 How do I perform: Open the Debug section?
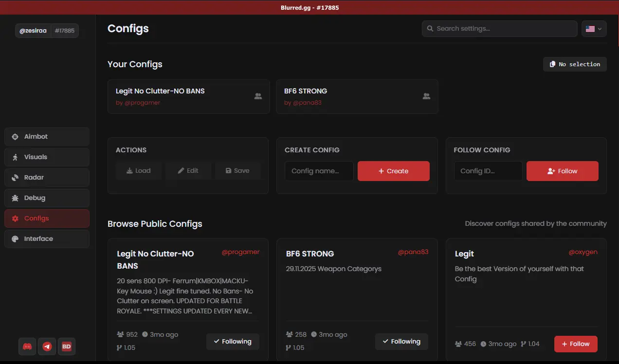coord(47,198)
